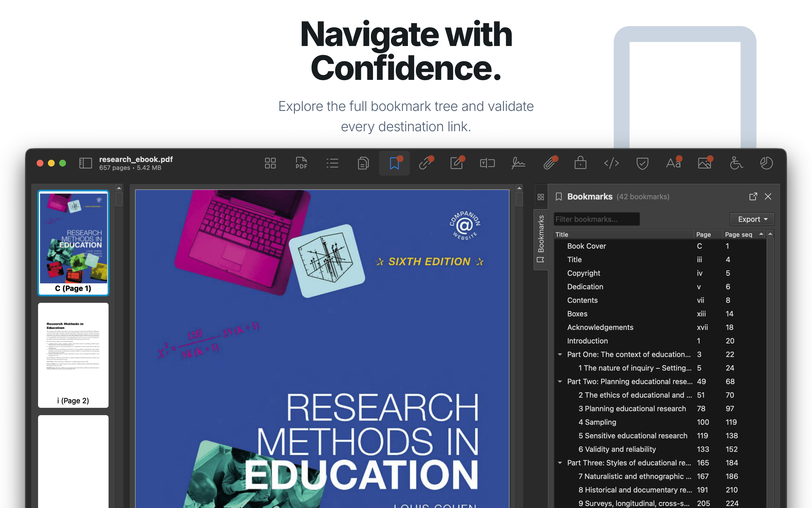Open the signatures toolbar icon
The height and width of the screenshot is (508, 812).
[518, 163]
